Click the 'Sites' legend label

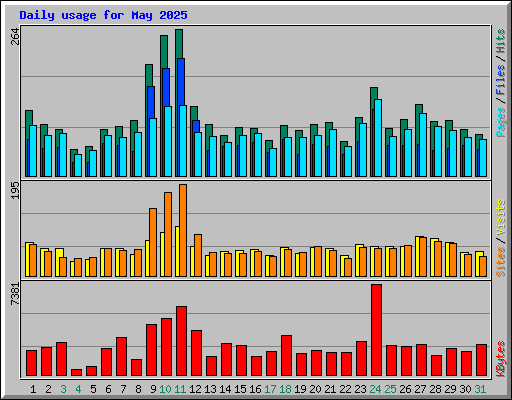tap(500, 262)
